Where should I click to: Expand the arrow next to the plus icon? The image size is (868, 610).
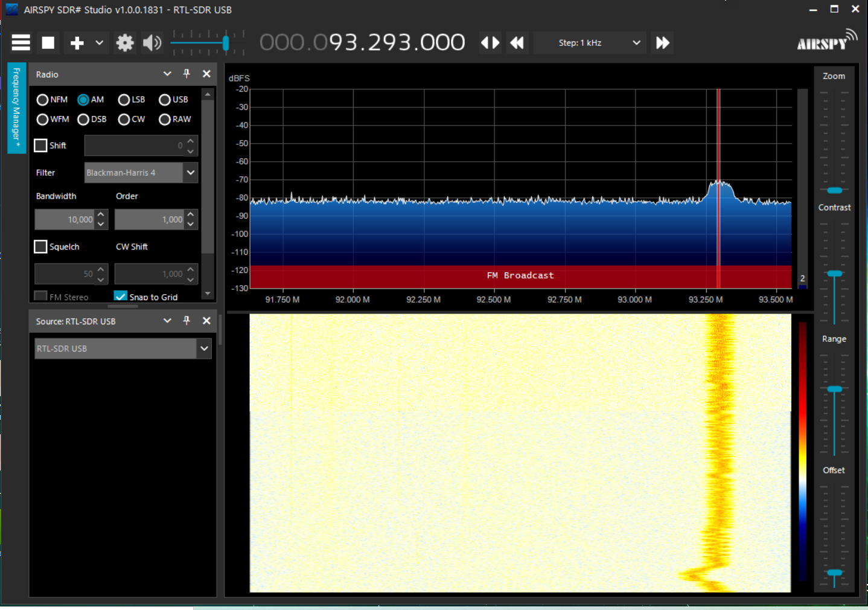(x=100, y=43)
